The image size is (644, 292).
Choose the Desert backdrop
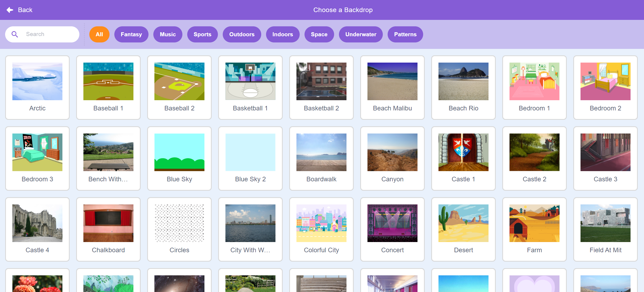pyautogui.click(x=463, y=229)
